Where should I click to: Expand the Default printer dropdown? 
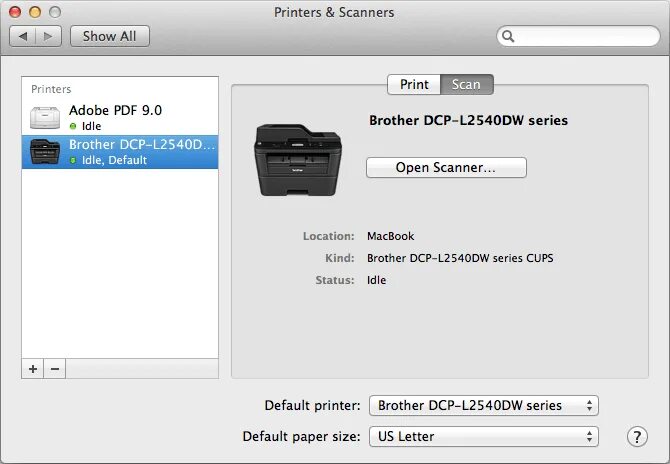[484, 405]
